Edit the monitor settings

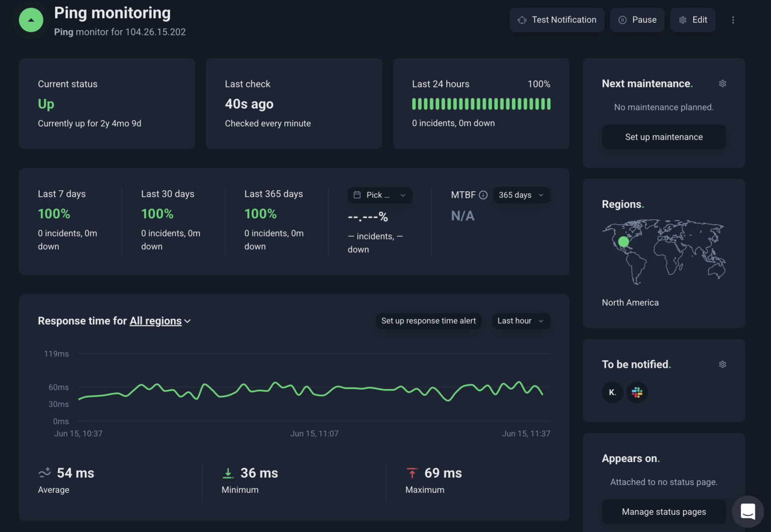693,20
